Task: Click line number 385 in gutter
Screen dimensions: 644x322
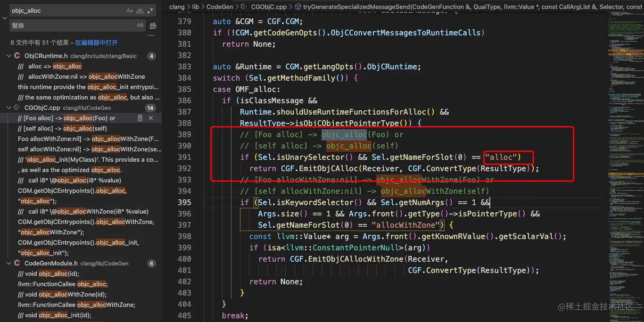Action: click(x=185, y=89)
